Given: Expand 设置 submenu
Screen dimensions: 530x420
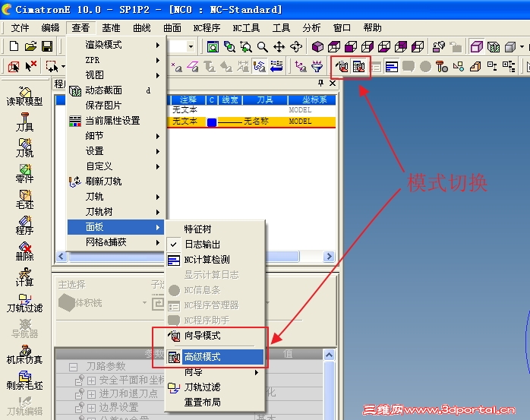Looking at the screenshot, I should pyautogui.click(x=116, y=151).
